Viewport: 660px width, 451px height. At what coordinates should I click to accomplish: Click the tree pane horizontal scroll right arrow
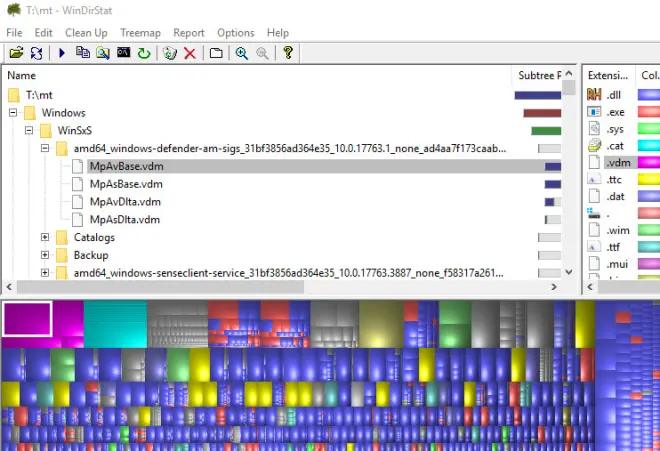[x=554, y=287]
